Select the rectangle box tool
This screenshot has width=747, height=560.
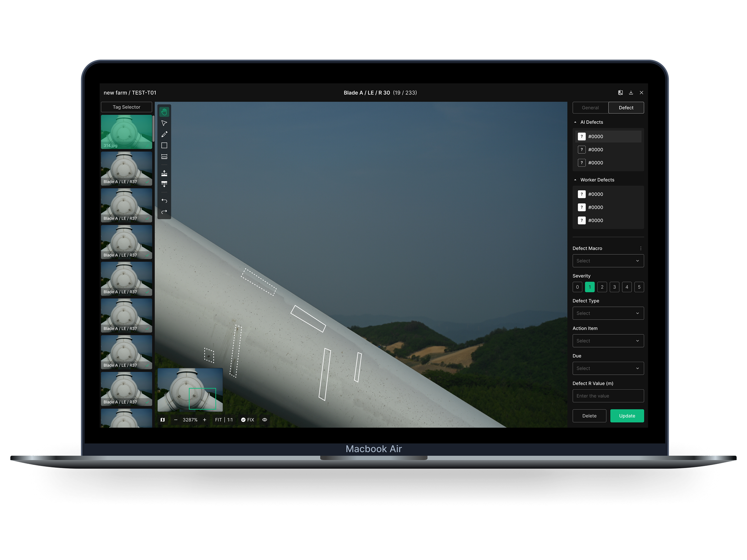coord(164,146)
